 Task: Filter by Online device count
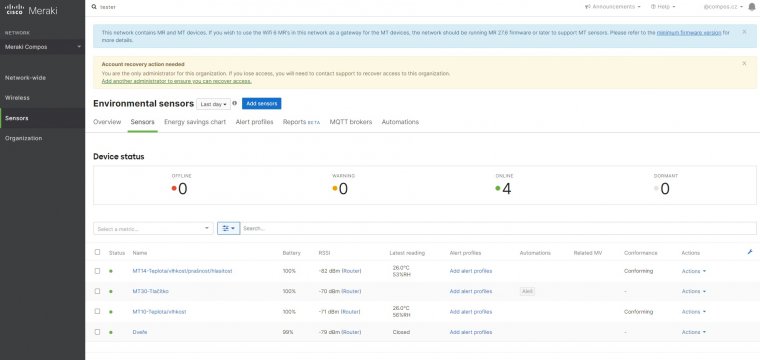pyautogui.click(x=504, y=185)
